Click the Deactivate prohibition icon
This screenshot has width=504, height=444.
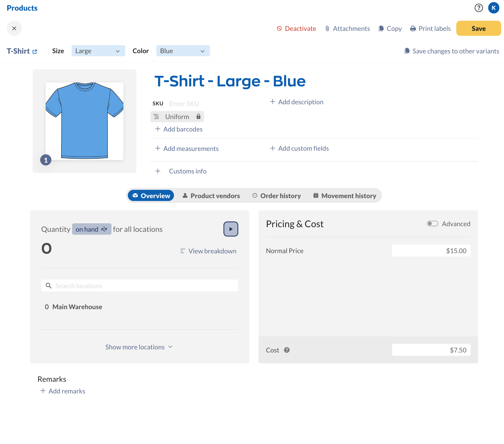click(x=279, y=29)
